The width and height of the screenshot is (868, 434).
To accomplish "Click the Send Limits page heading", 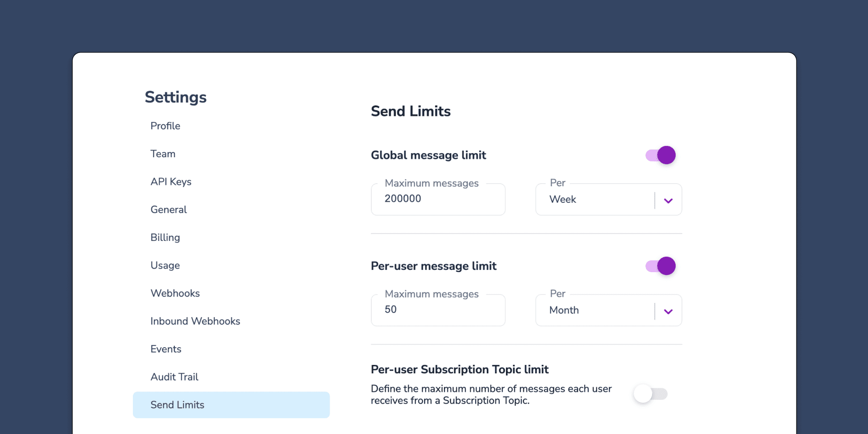I will (410, 111).
